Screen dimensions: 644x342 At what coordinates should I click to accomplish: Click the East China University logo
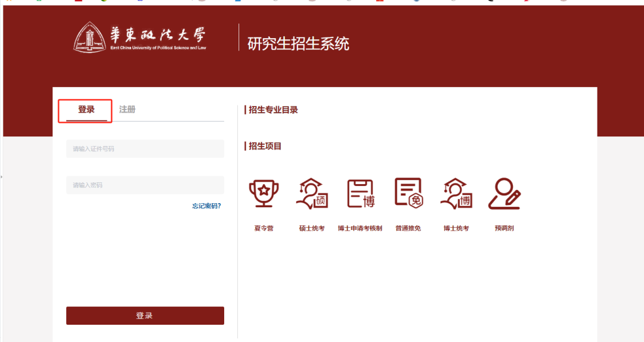(x=140, y=37)
